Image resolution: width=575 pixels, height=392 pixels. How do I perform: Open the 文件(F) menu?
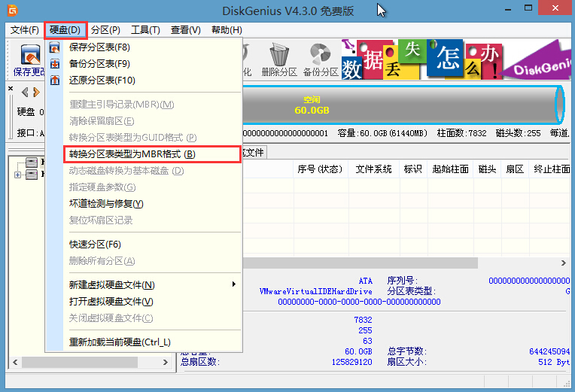click(x=25, y=30)
